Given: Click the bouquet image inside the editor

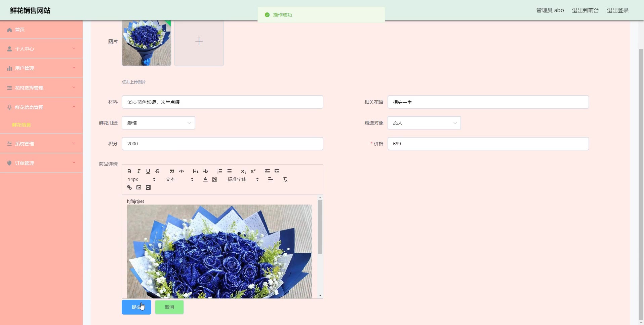Looking at the screenshot, I should [219, 251].
